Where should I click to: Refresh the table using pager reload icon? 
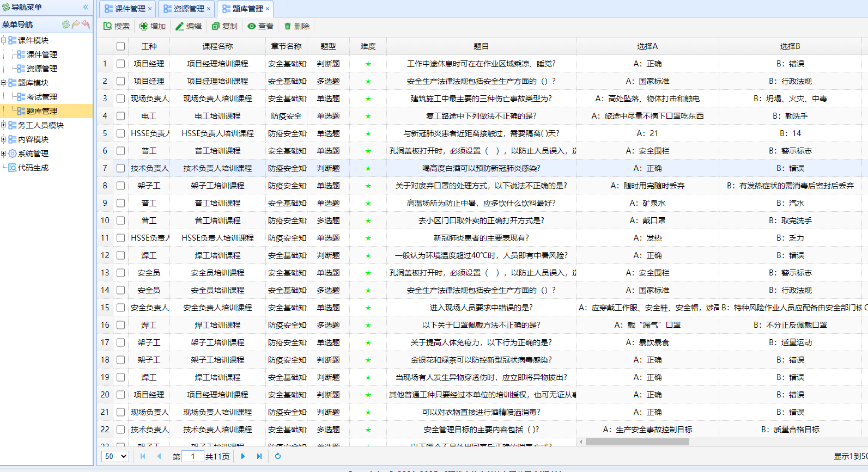tap(278, 456)
